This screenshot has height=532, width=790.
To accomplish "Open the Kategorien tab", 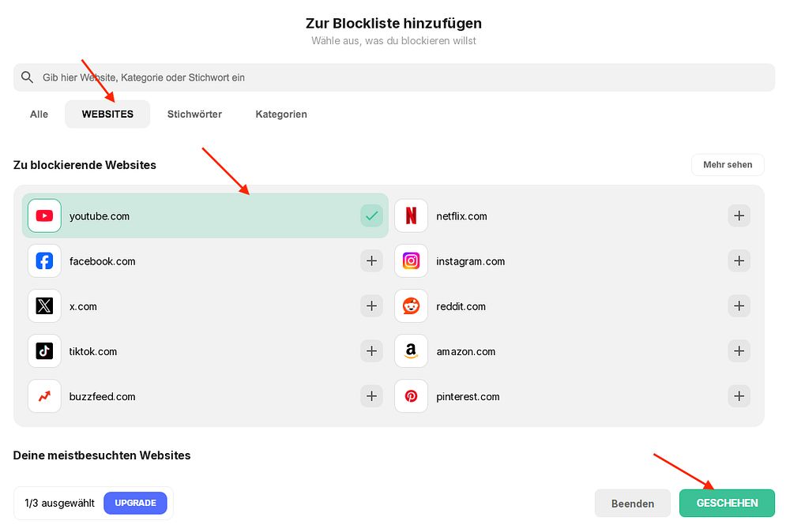I will 281,114.
